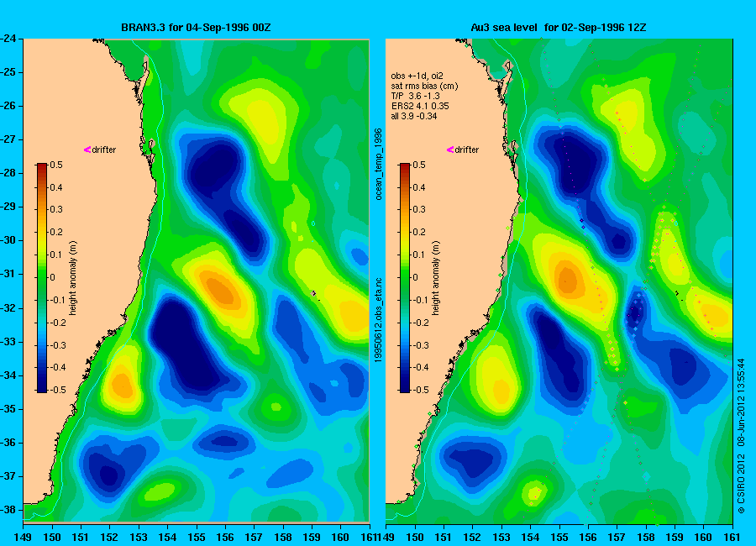Click the 'sat rms bias (cm)' annotation
756x546 pixels.
(x=424, y=86)
